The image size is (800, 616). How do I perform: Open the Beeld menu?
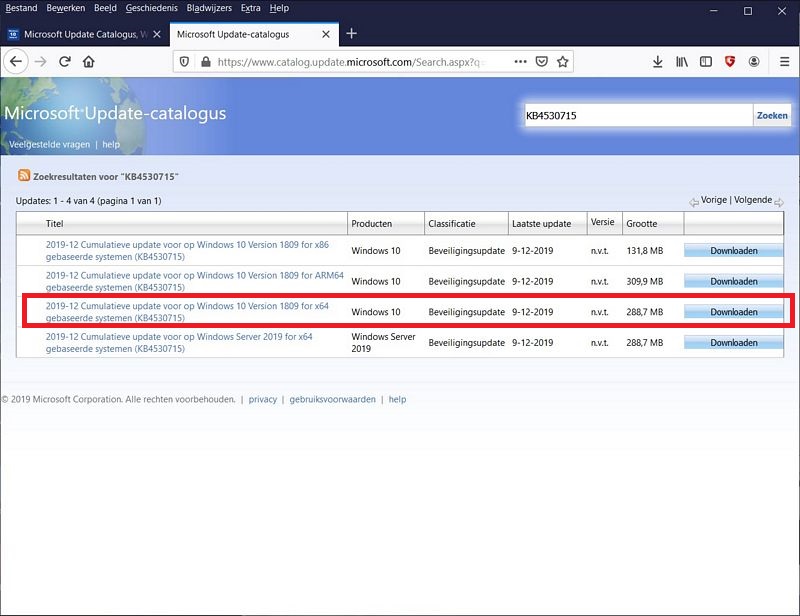pyautogui.click(x=106, y=8)
